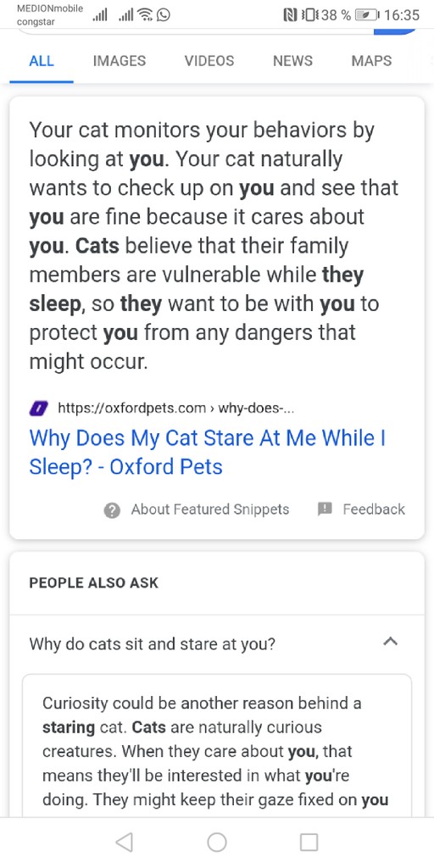Click the Oxford Pets purple favicon
Image resolution: width=434 pixels, height=868 pixels.
[38, 409]
